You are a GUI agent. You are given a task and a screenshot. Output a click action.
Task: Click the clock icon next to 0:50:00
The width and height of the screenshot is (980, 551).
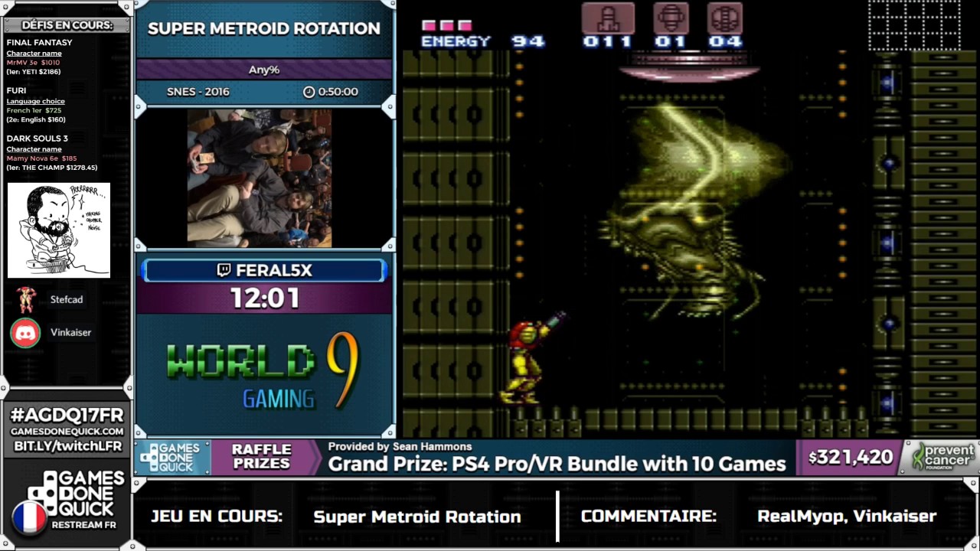pyautogui.click(x=309, y=92)
